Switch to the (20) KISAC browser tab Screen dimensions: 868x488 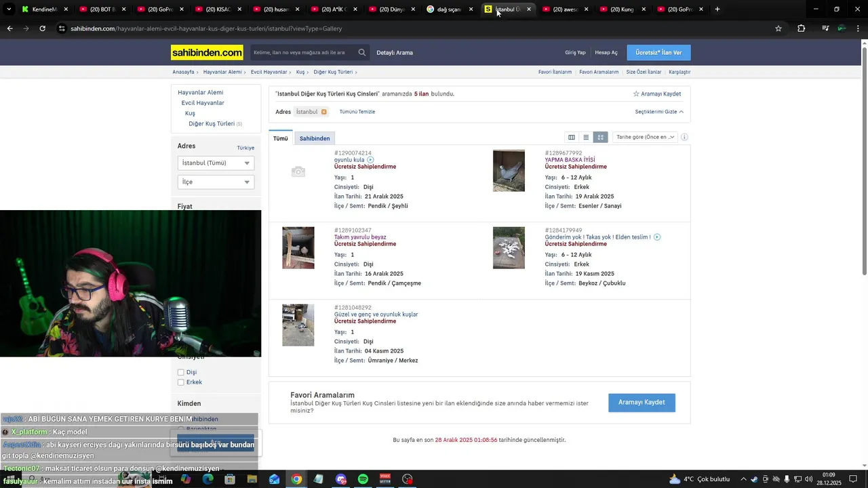[218, 9]
